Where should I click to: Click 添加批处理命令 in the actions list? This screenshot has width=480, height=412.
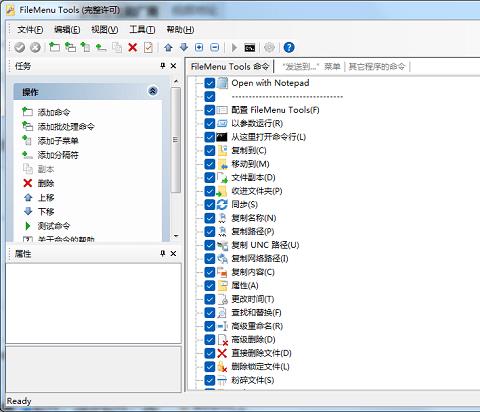click(x=66, y=127)
